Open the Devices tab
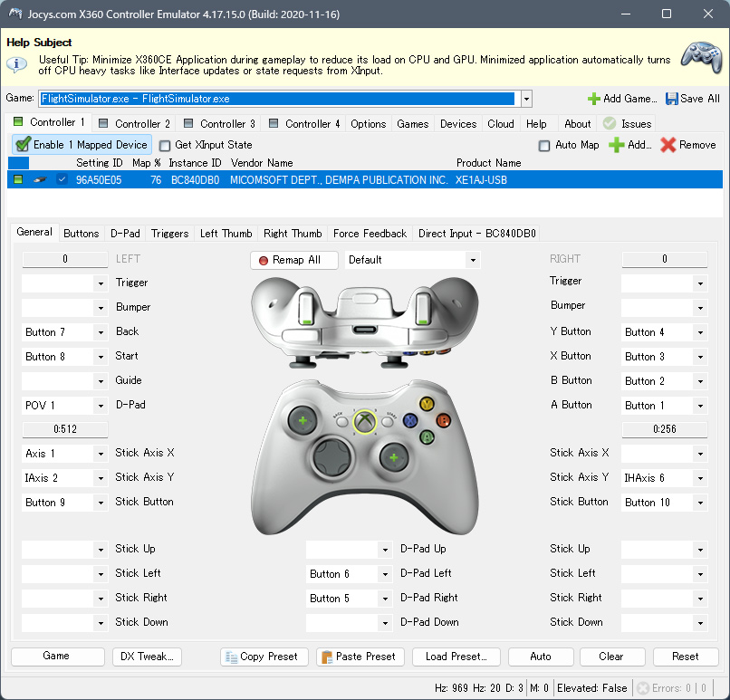730x700 pixels. pos(458,124)
